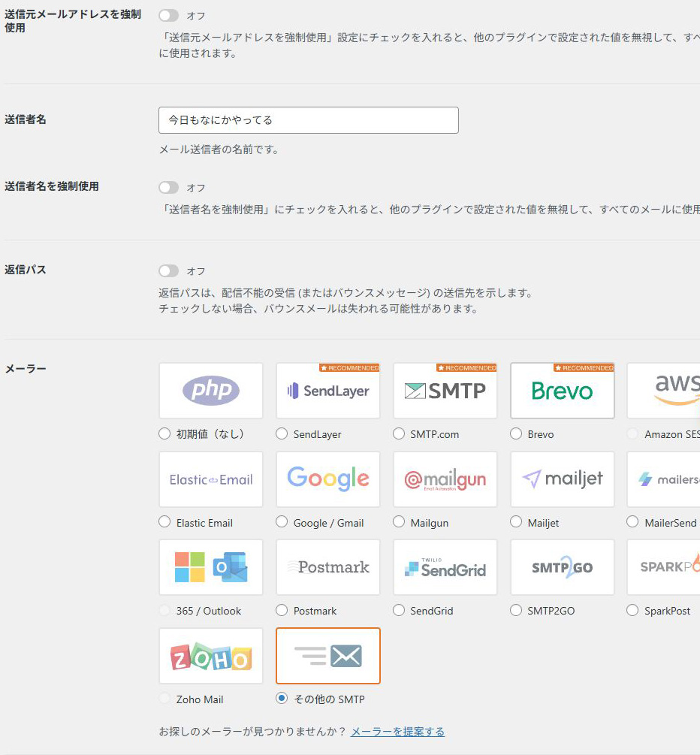Click the SparkPost logo card
Viewport: 700px width, 755px height.
point(664,567)
